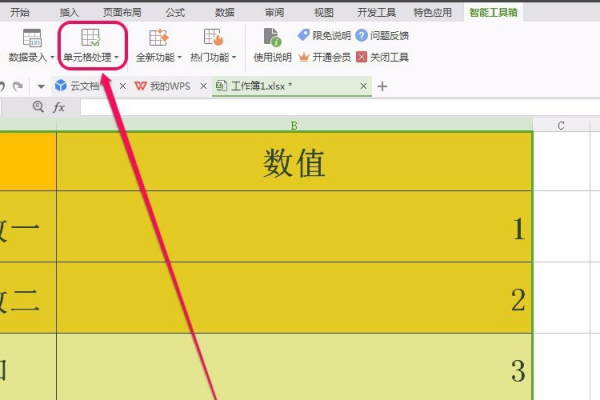Viewport: 600px width, 400px height.
Task: Click the 限免说明 tag button
Action: click(324, 36)
